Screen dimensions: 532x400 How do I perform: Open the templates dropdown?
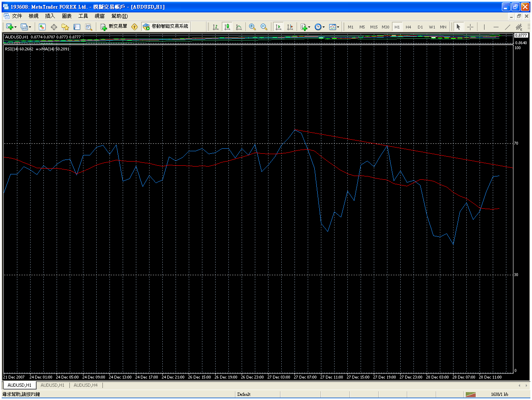pyautogui.click(x=334, y=27)
